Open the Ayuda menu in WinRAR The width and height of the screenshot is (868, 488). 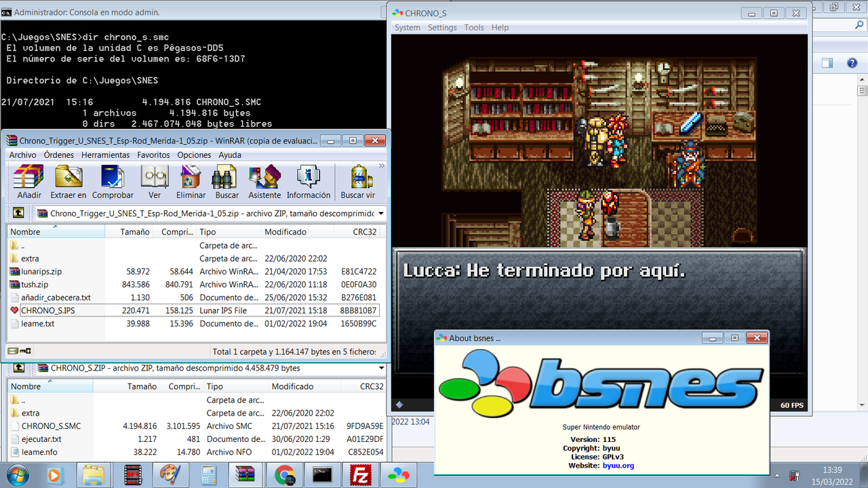coord(230,155)
